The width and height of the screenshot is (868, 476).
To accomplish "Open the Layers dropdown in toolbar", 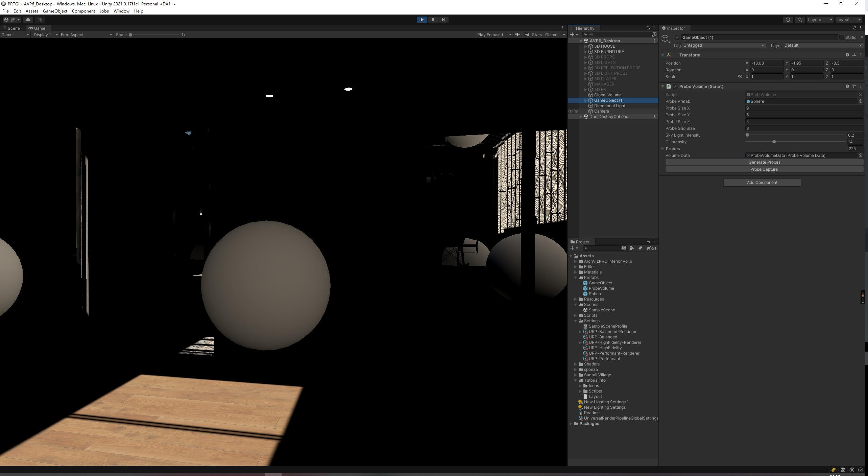I will point(820,20).
